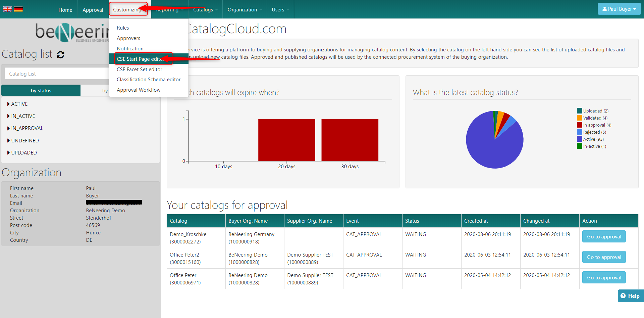
Task: Go to approval for Office Peter2 catalog
Action: (604, 257)
